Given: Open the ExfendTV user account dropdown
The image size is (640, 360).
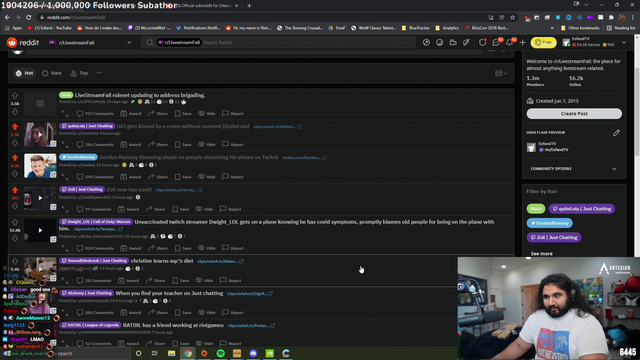Looking at the screenshot, I should tap(594, 42).
